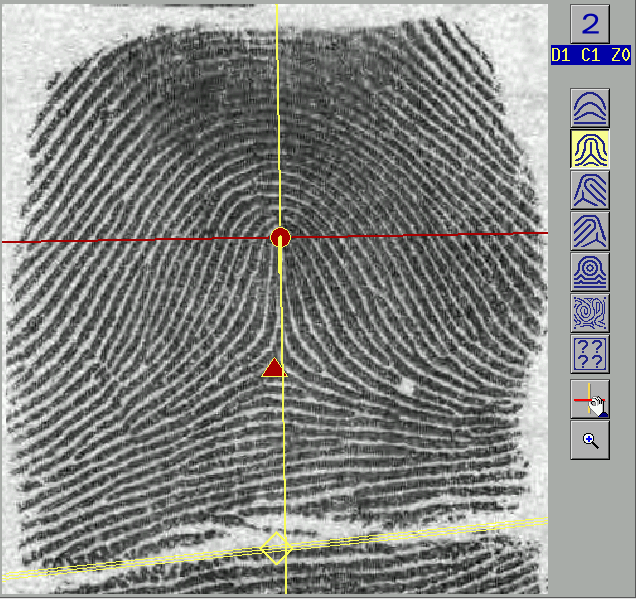Select the loop pattern with lower-left delta icon
The image size is (636, 599).
pos(590,190)
